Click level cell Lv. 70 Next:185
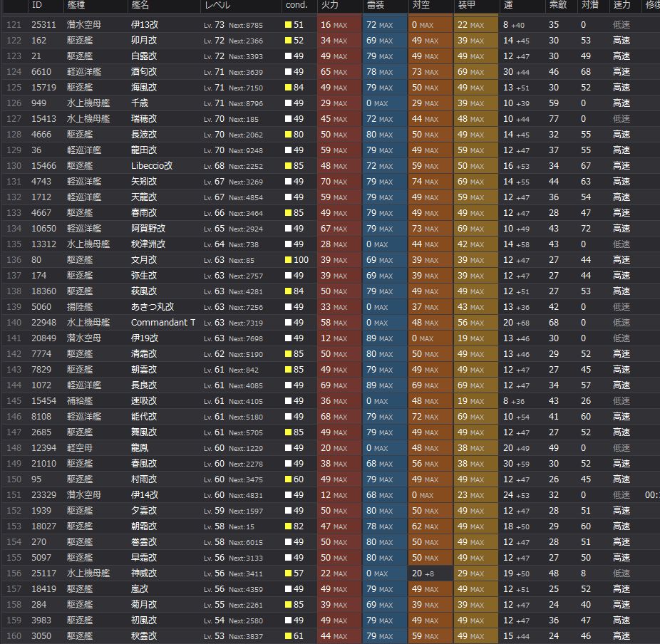This screenshot has width=660, height=644. point(231,119)
